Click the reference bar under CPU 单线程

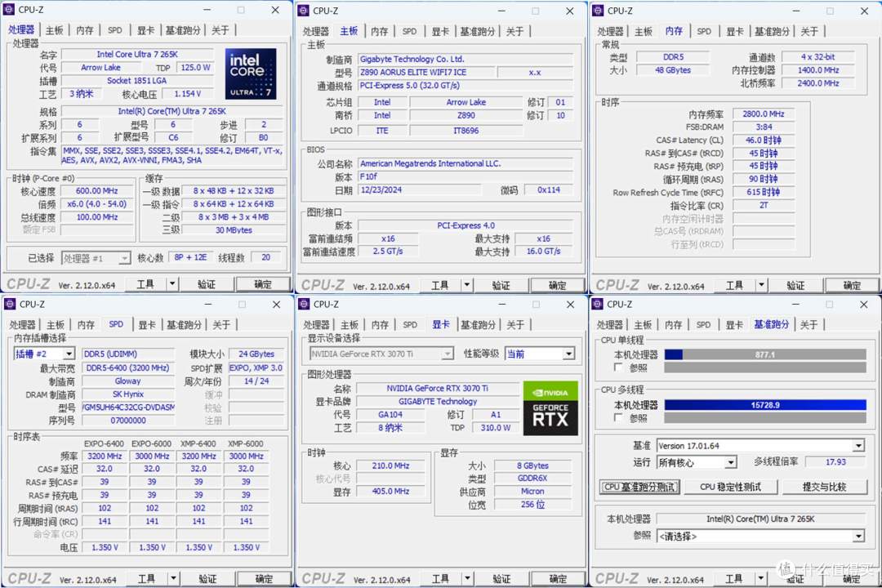pyautogui.click(x=765, y=367)
